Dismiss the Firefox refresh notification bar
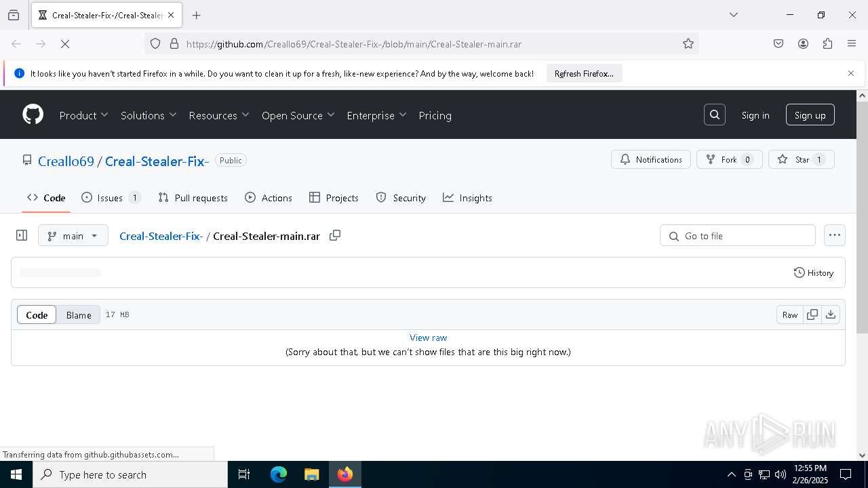The width and height of the screenshot is (868, 488). [x=851, y=73]
